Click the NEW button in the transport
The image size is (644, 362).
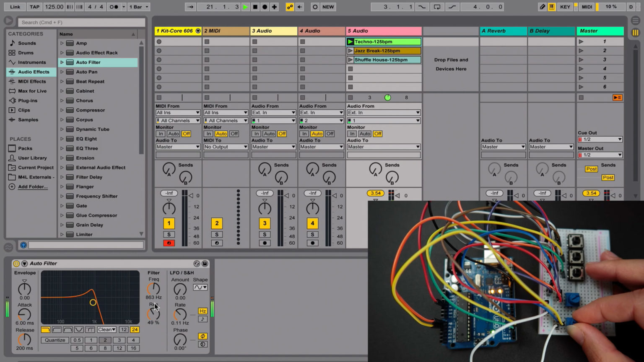point(328,7)
